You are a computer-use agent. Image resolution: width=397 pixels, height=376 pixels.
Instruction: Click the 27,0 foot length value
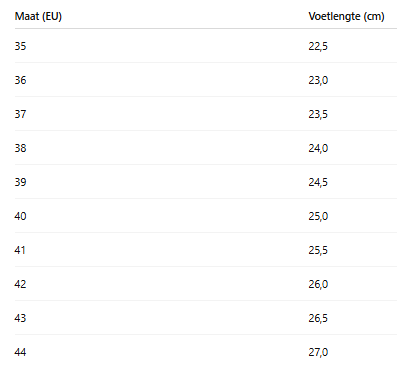click(x=318, y=352)
